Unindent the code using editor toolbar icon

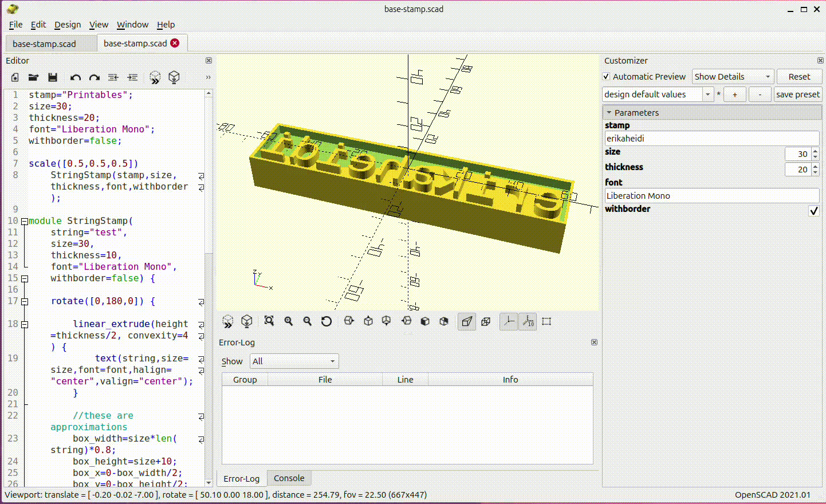pyautogui.click(x=113, y=77)
